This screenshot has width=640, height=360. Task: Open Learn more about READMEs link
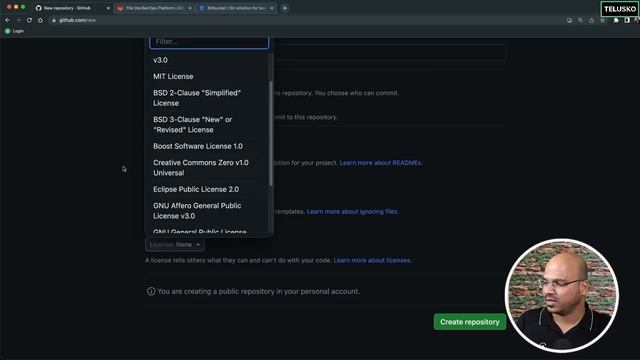coord(380,163)
